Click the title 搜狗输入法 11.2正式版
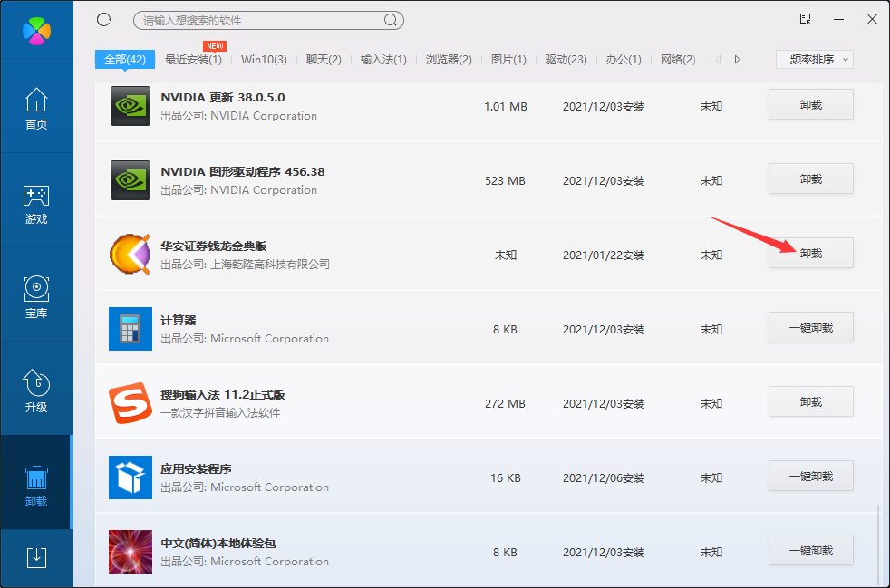890x588 pixels. pyautogui.click(x=223, y=394)
